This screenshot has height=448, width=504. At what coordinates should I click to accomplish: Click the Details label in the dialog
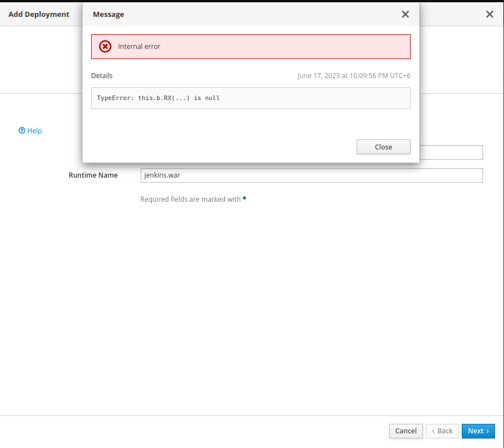(102, 76)
